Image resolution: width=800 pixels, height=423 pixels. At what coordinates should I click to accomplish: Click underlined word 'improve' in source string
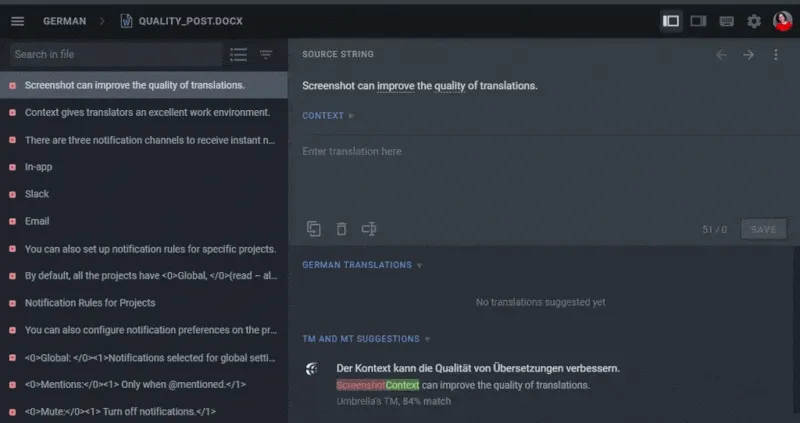tap(395, 86)
